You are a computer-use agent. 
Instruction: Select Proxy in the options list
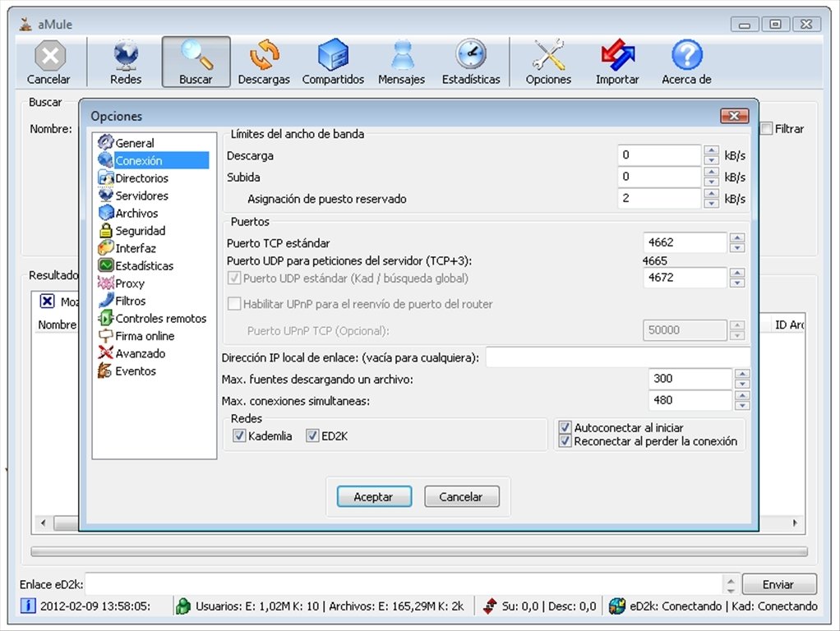point(130,283)
